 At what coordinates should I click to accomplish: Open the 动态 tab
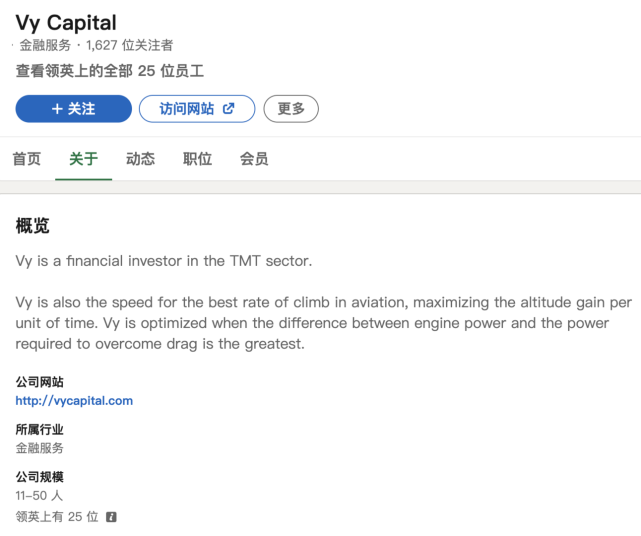point(140,159)
